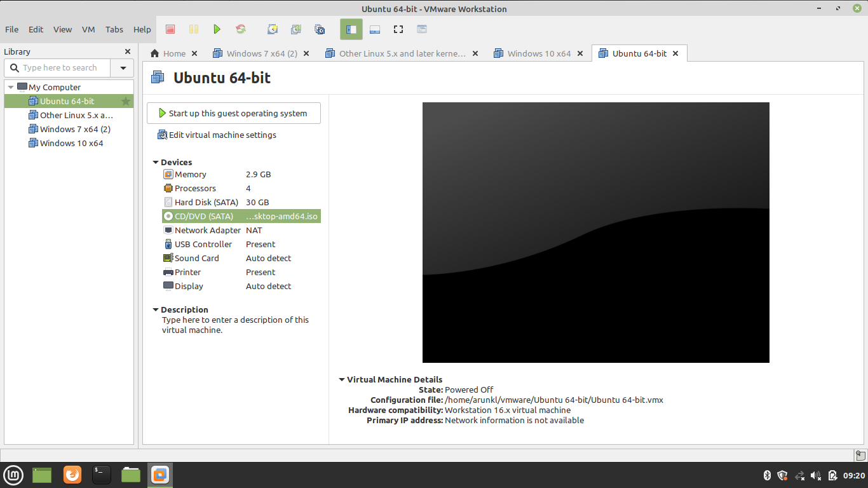Launch Firefox from the taskbar

(x=72, y=475)
